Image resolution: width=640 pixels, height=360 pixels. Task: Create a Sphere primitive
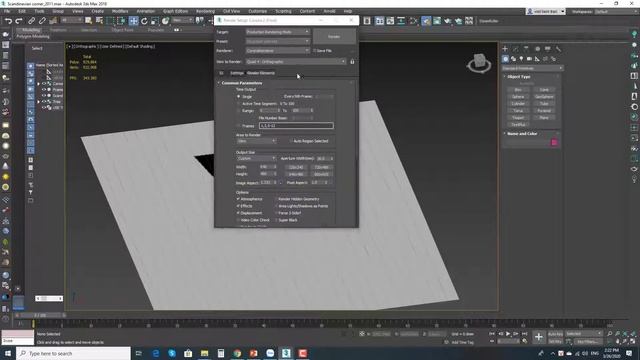point(518,97)
